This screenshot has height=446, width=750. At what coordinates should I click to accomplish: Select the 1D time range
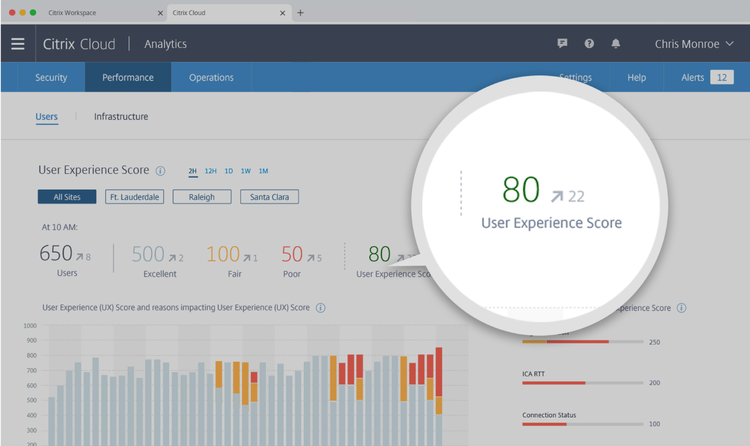point(229,171)
